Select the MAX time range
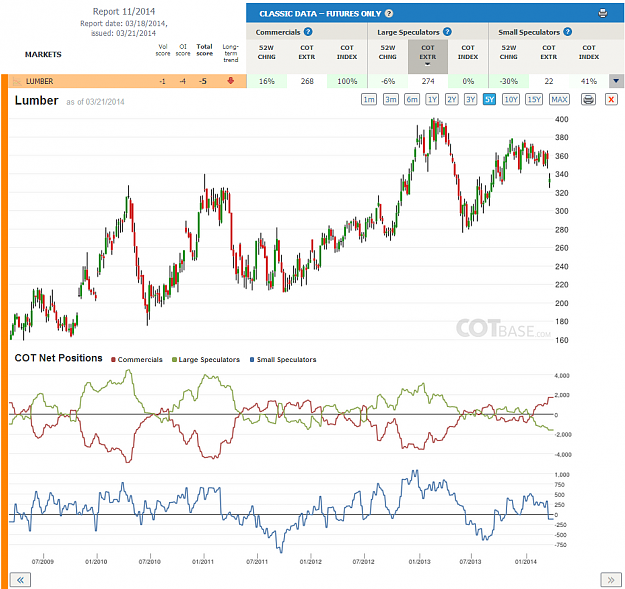 point(559,99)
